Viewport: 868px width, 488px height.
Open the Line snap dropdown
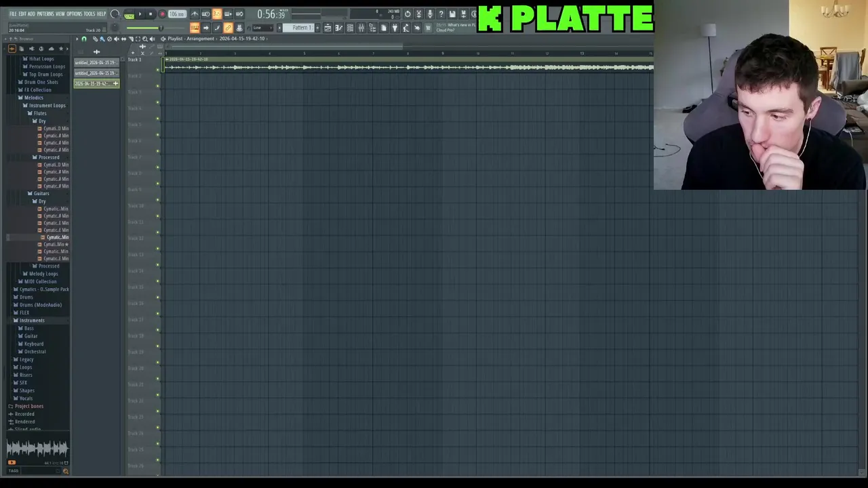coord(262,28)
